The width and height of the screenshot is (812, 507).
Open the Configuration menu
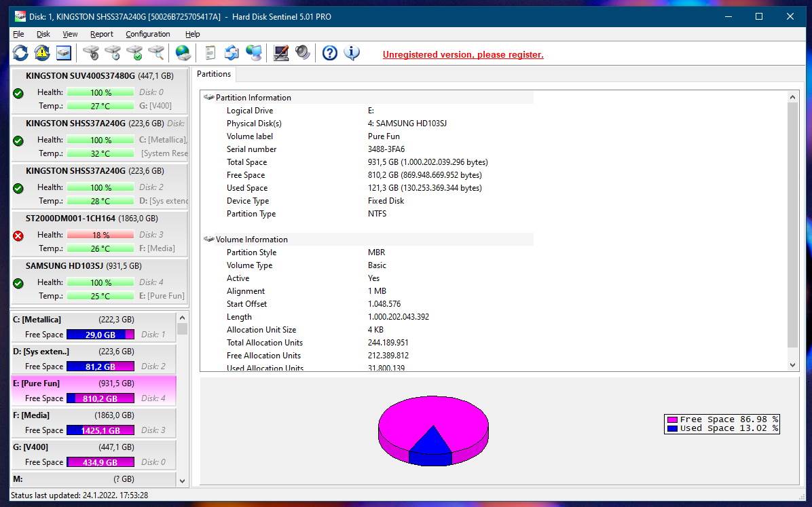pyautogui.click(x=147, y=34)
